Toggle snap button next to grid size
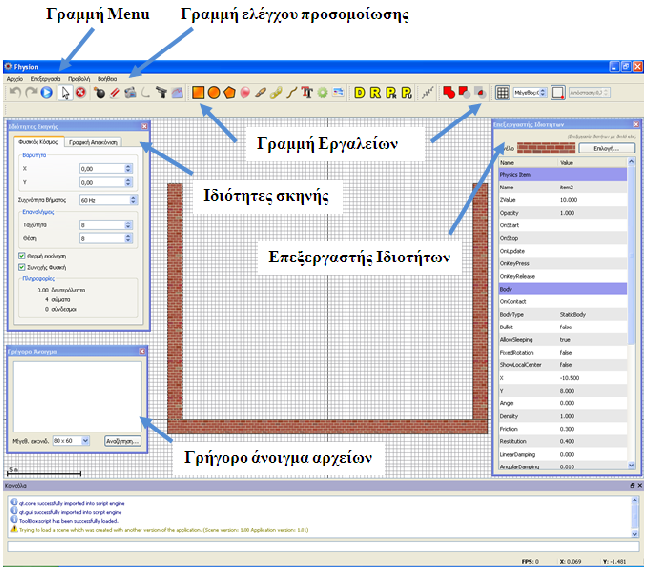The height and width of the screenshot is (574, 652). 558,92
